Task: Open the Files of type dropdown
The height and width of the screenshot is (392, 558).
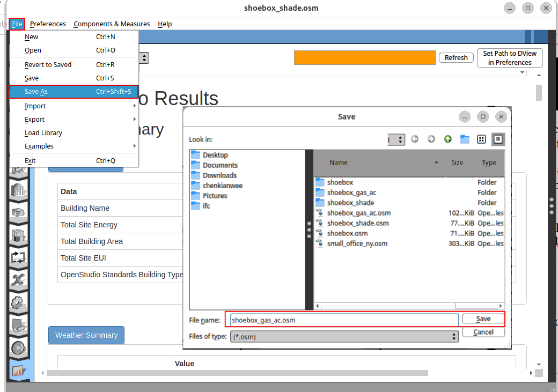Action: (344, 336)
